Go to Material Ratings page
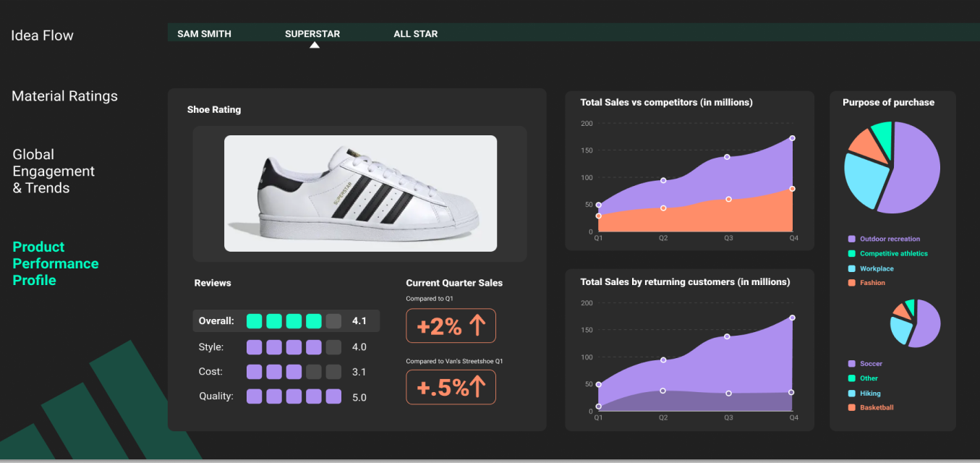Image resolution: width=980 pixels, height=463 pixels. click(x=64, y=96)
